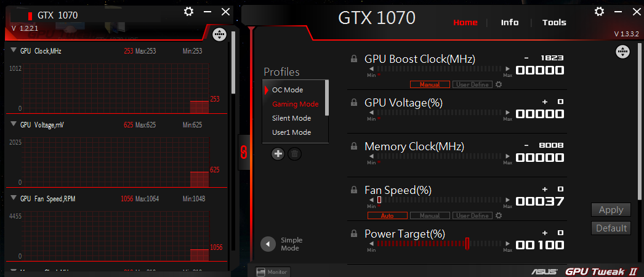Open the Info tab
The height and width of the screenshot is (277, 644).
pyautogui.click(x=509, y=22)
